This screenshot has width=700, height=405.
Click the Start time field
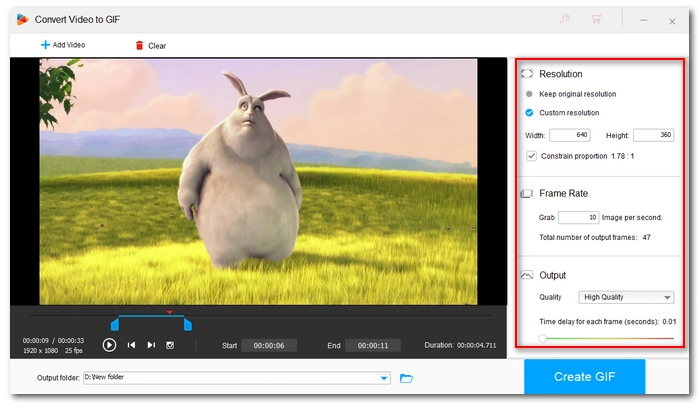tap(269, 346)
